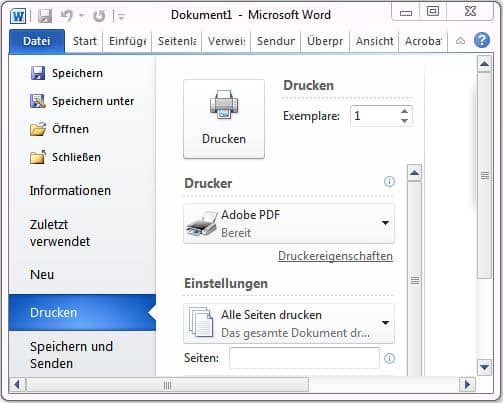This screenshot has height=403, width=503.
Task: Click the info icon next to Seiten field
Action: (x=389, y=359)
